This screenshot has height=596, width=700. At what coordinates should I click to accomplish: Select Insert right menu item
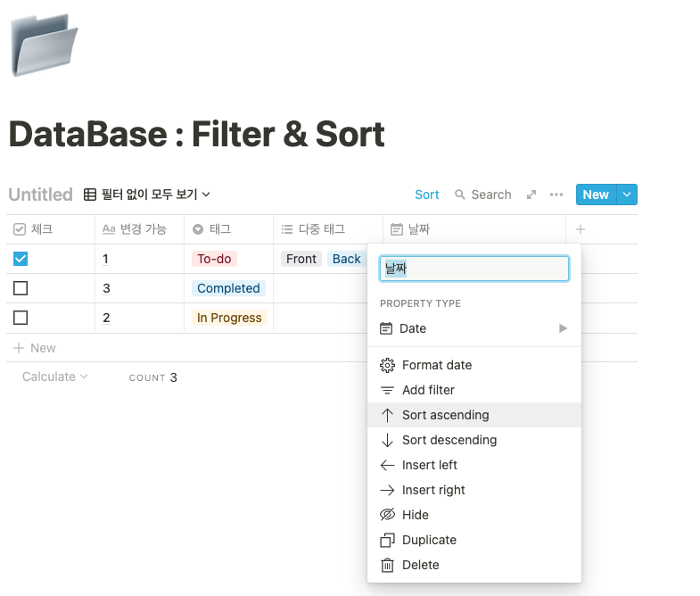coord(474,490)
